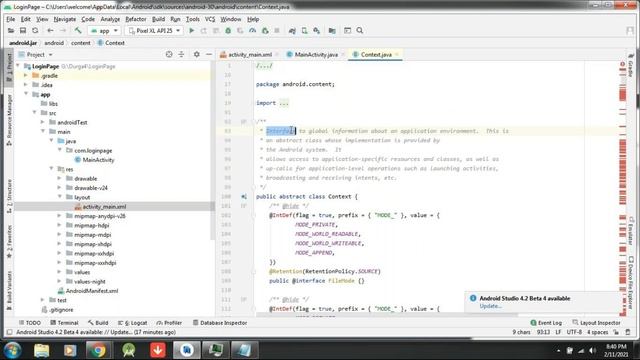Click the UTF-8 encoding status entry
Image resolution: width=640 pixels, height=360 pixels.
tap(574, 332)
